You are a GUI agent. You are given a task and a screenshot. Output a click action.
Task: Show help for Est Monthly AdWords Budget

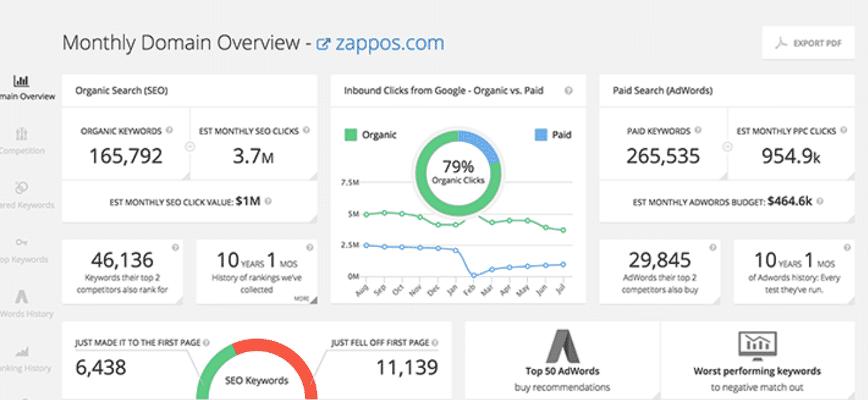(819, 201)
